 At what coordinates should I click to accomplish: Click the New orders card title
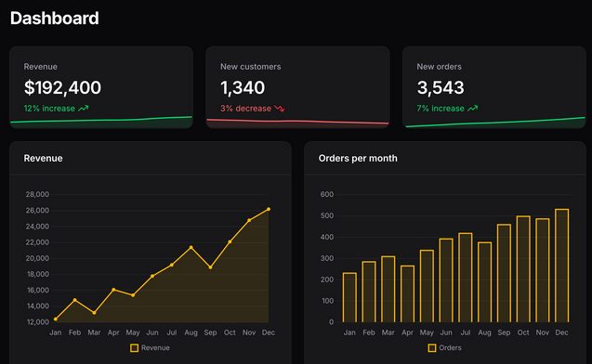439,67
